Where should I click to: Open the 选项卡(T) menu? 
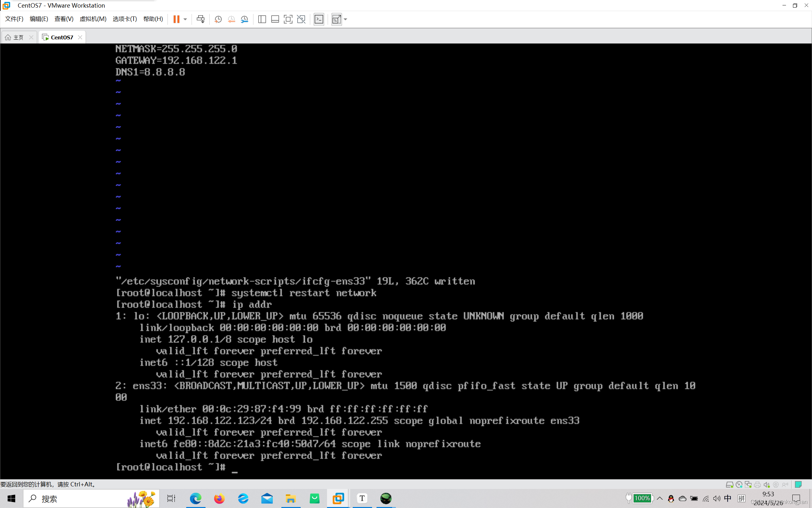click(x=125, y=19)
